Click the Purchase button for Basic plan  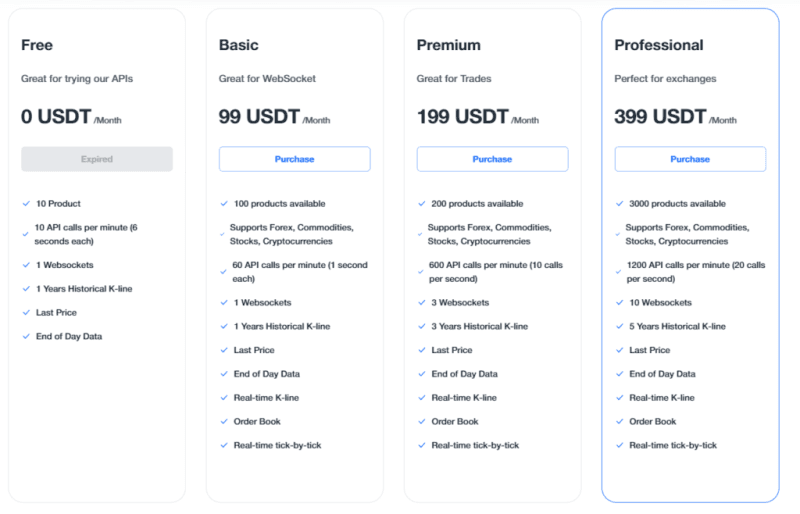[x=294, y=159]
